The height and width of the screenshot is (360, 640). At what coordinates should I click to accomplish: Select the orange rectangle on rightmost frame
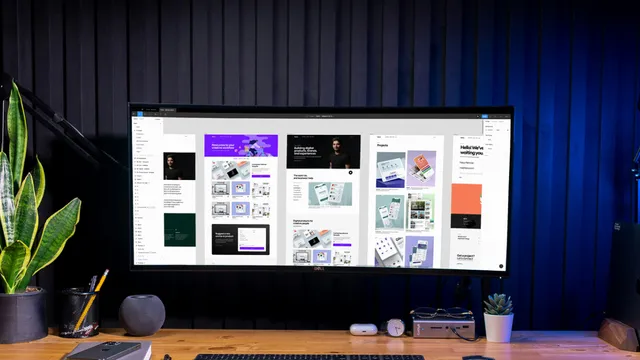pyautogui.click(x=466, y=199)
